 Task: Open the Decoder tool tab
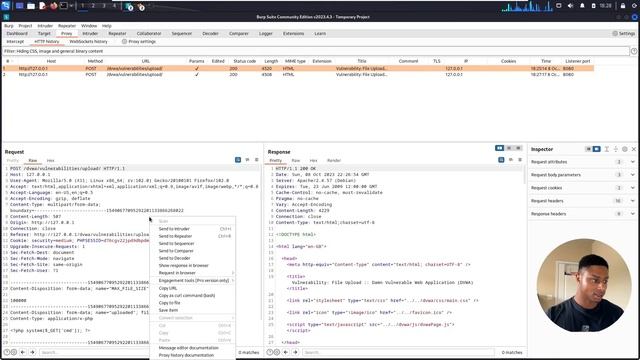pyautogui.click(x=210, y=33)
